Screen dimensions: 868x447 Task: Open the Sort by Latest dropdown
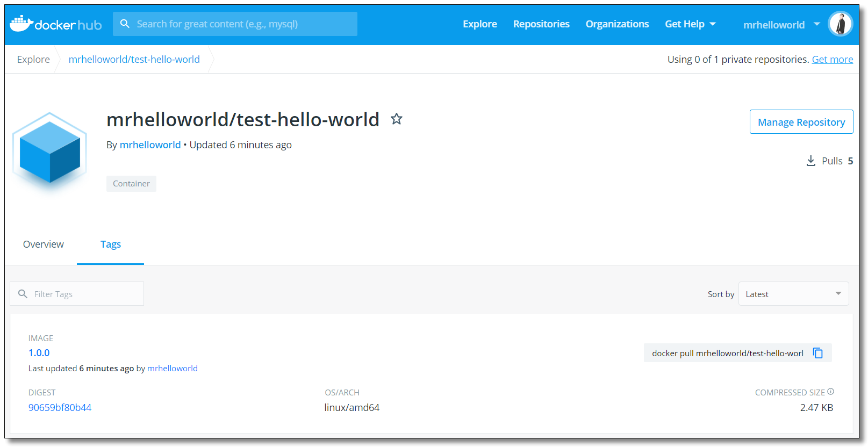point(794,294)
